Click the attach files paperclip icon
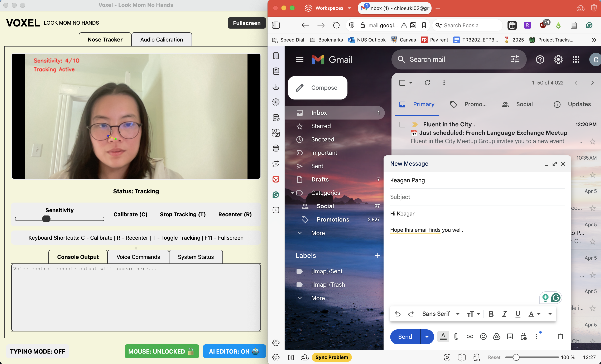This screenshot has height=364, width=601. 456,337
